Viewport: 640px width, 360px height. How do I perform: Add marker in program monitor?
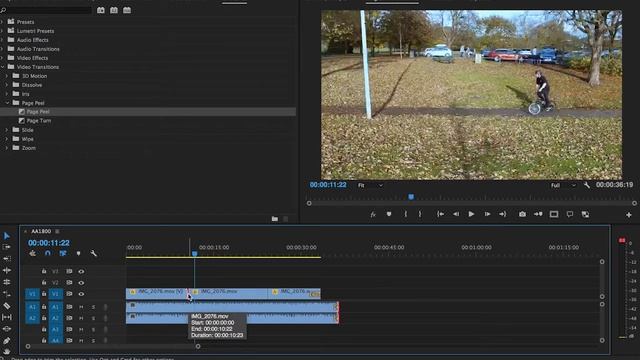click(389, 214)
